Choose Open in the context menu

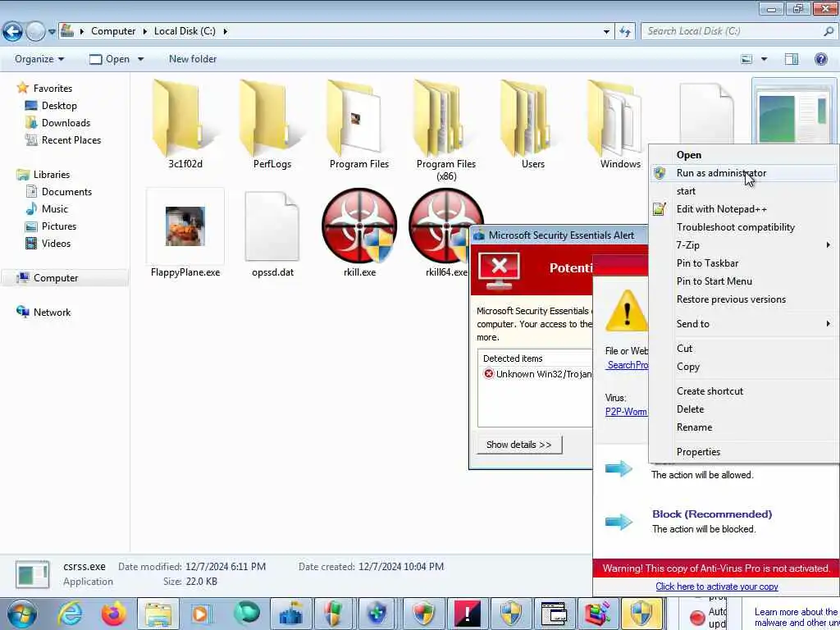tap(743, 155)
